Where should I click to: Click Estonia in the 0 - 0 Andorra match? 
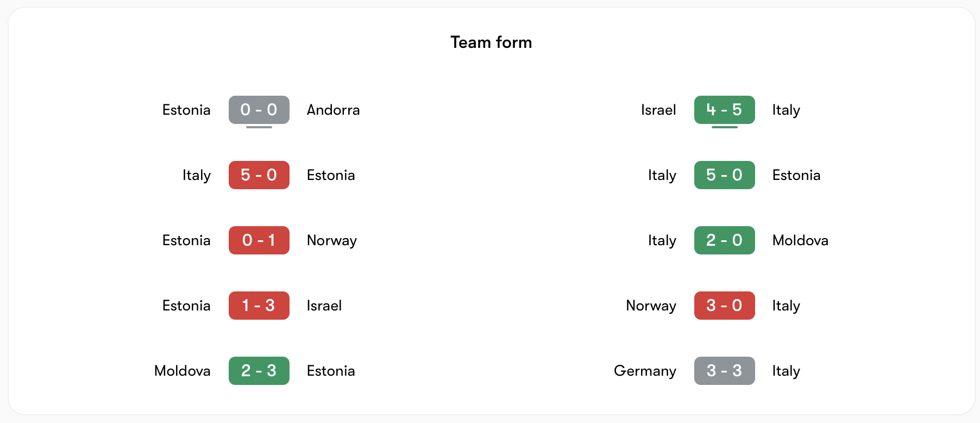[x=186, y=110]
